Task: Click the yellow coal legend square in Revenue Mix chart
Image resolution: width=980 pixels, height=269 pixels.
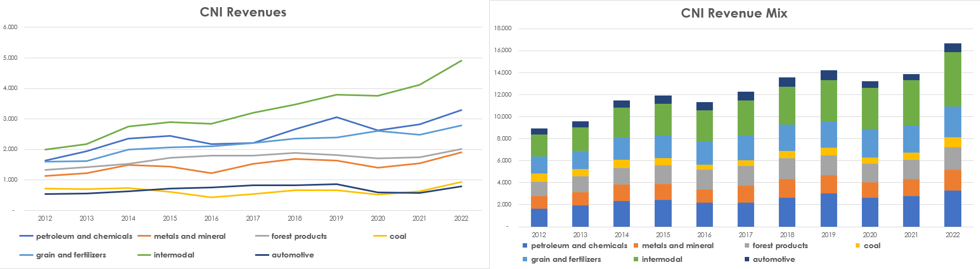Action: [857, 245]
